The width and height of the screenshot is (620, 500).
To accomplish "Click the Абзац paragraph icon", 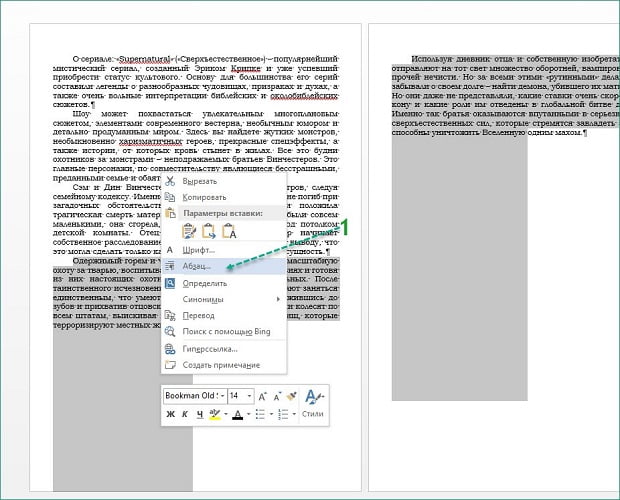I will tap(170, 266).
